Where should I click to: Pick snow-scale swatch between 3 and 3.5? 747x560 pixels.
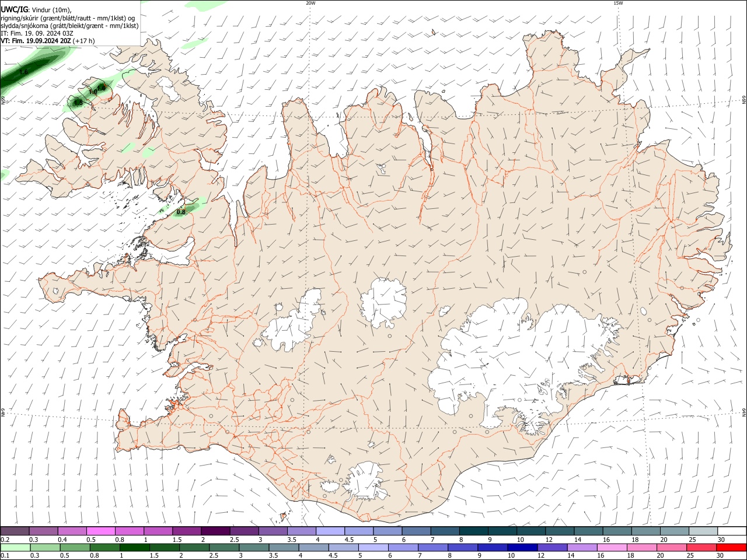point(273,531)
